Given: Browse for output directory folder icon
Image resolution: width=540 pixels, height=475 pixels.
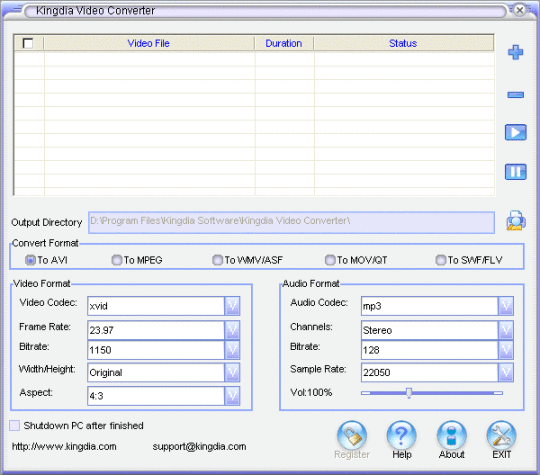Looking at the screenshot, I should tap(516, 220).
